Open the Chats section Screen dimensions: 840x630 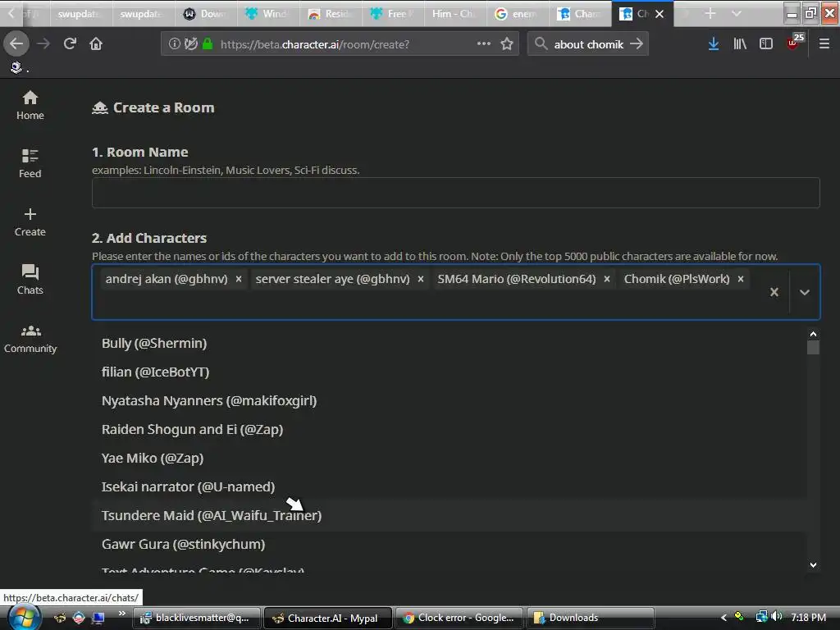30,280
